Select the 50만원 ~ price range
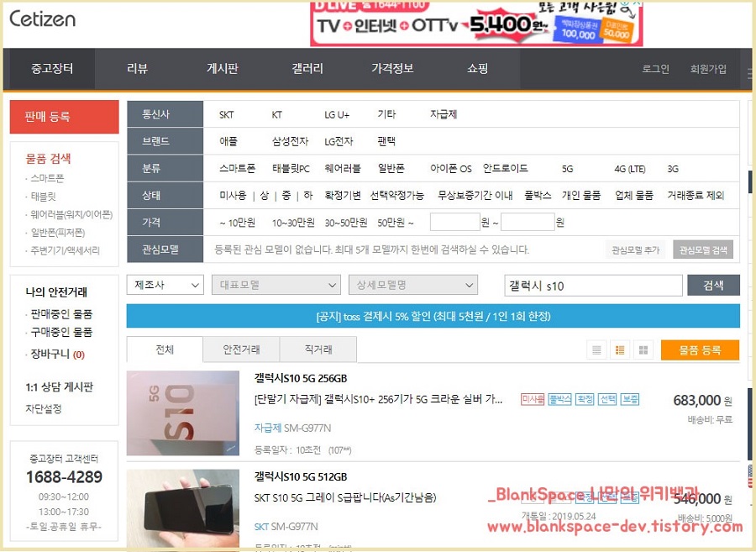The image size is (756, 552). [x=396, y=223]
